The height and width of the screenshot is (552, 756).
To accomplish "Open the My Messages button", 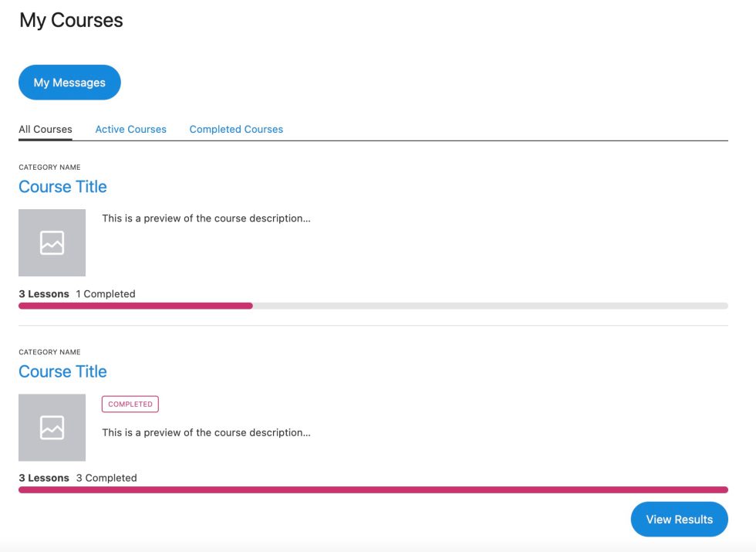I will pos(69,83).
